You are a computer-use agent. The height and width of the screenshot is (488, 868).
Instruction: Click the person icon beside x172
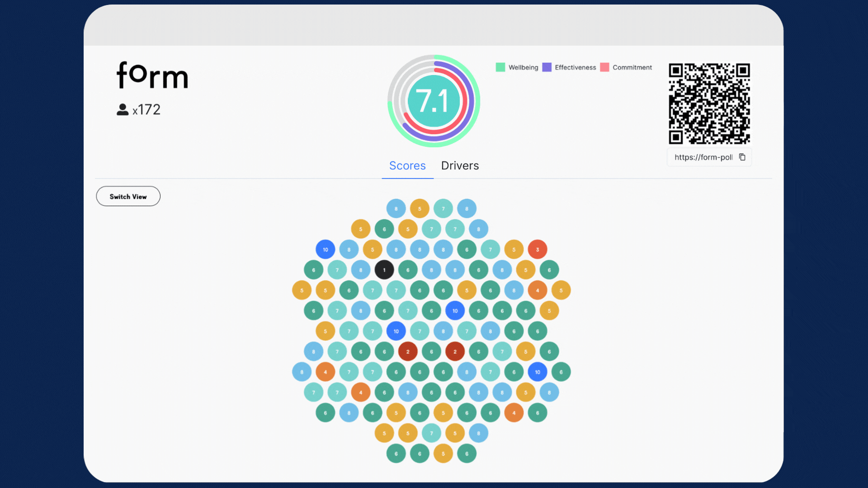point(123,110)
